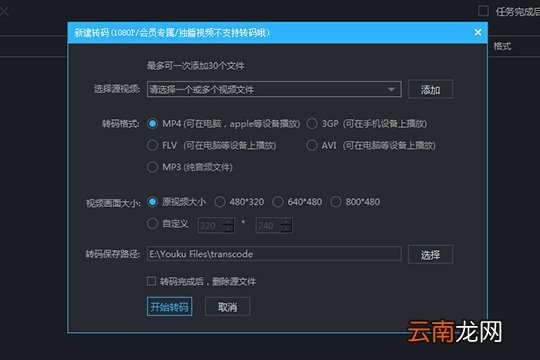Pick 640*480 resolution
540x360 pixels.
tap(278, 202)
